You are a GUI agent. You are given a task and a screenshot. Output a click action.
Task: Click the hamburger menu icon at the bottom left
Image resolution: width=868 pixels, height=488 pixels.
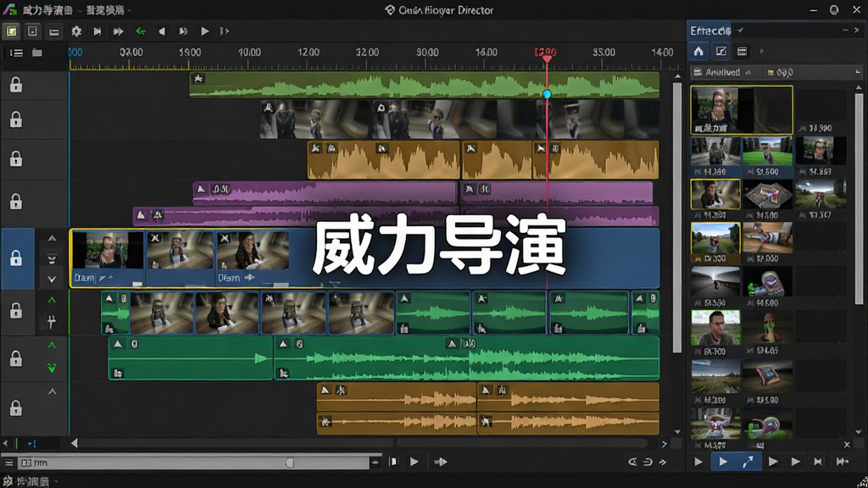(8, 463)
